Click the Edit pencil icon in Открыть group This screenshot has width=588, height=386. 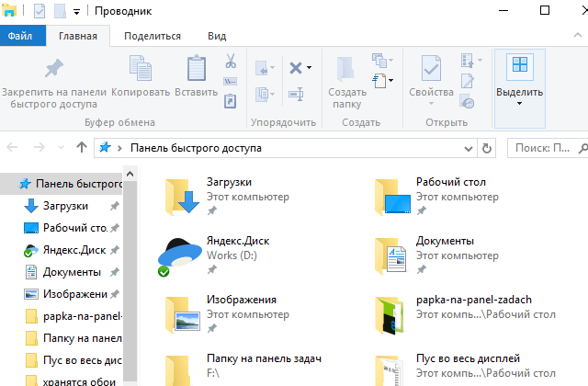pyautogui.click(x=468, y=81)
